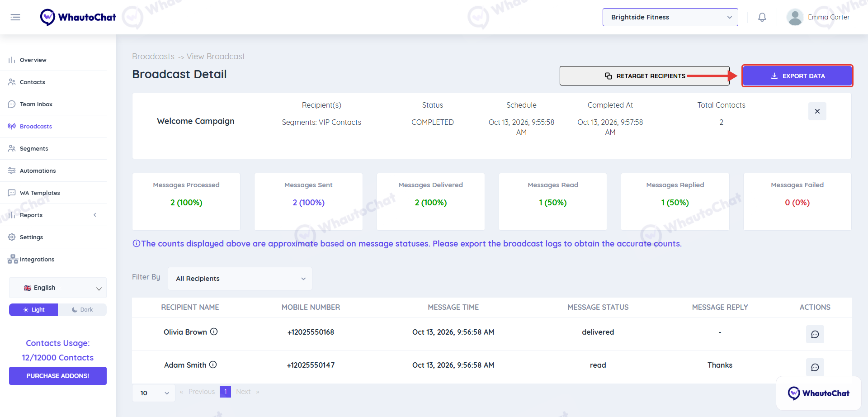Screen dimensions: 868x417
Task: Switch to Light theme
Action: [33, 310]
